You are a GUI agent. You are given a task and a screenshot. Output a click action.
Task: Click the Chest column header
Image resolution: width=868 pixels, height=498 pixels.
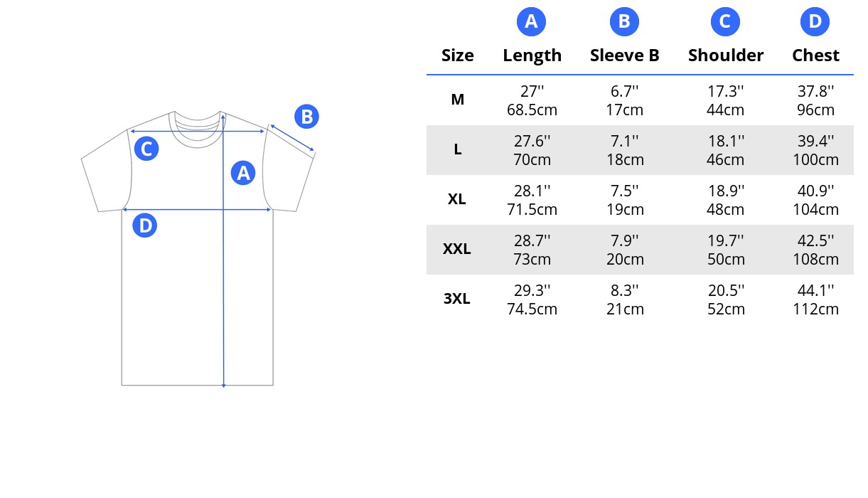pos(815,55)
